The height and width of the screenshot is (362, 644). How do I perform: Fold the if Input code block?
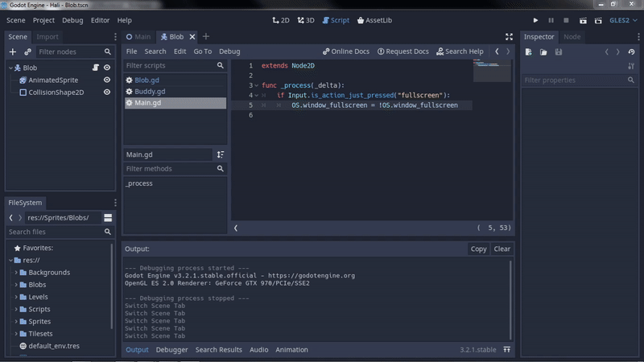click(256, 95)
